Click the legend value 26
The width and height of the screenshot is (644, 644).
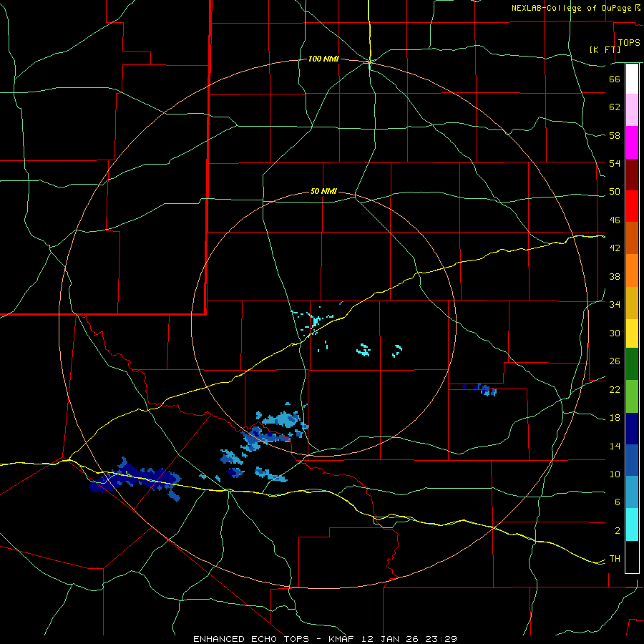pos(615,361)
